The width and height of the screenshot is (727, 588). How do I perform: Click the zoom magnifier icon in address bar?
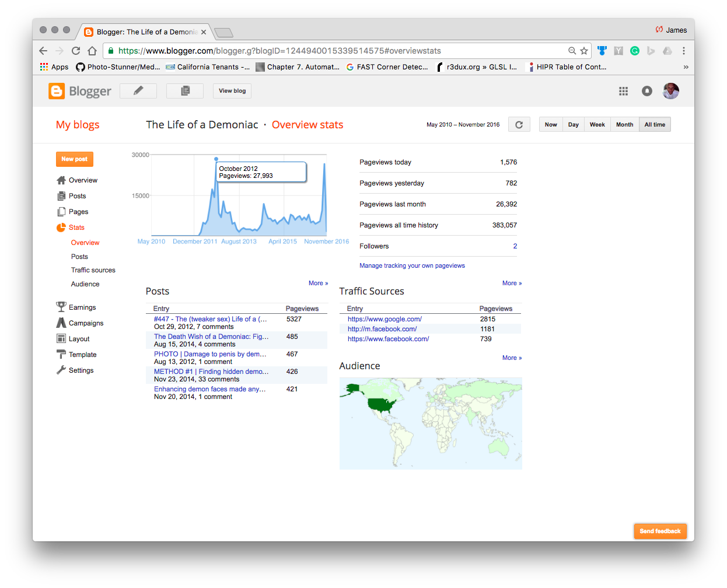click(572, 51)
